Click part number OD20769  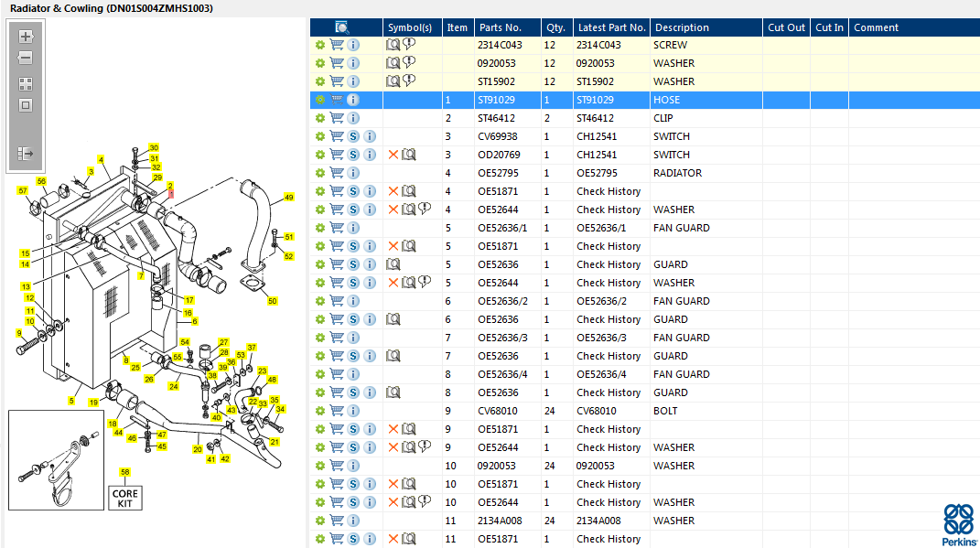click(499, 155)
